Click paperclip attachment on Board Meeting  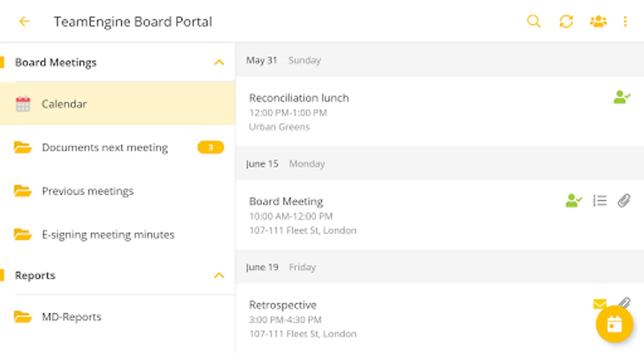coord(624,201)
